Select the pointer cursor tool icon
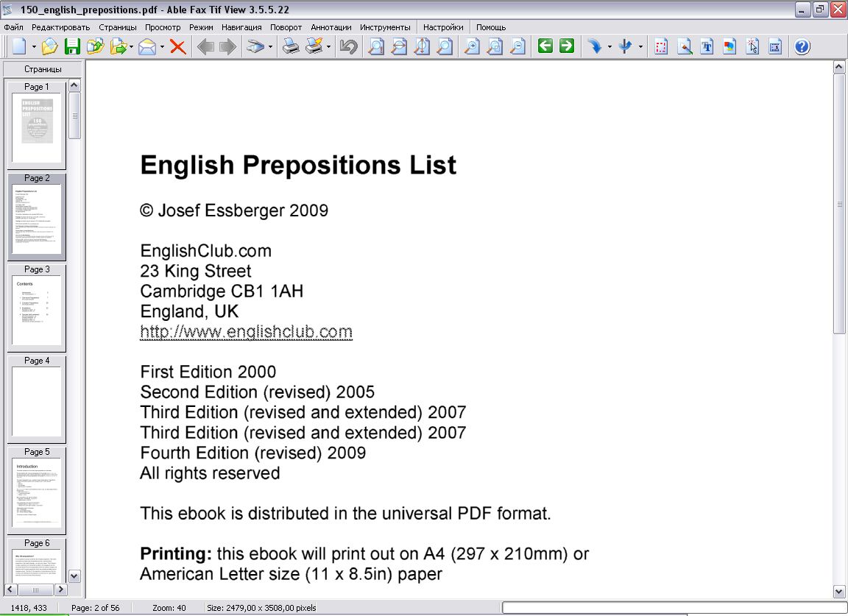 click(752, 46)
